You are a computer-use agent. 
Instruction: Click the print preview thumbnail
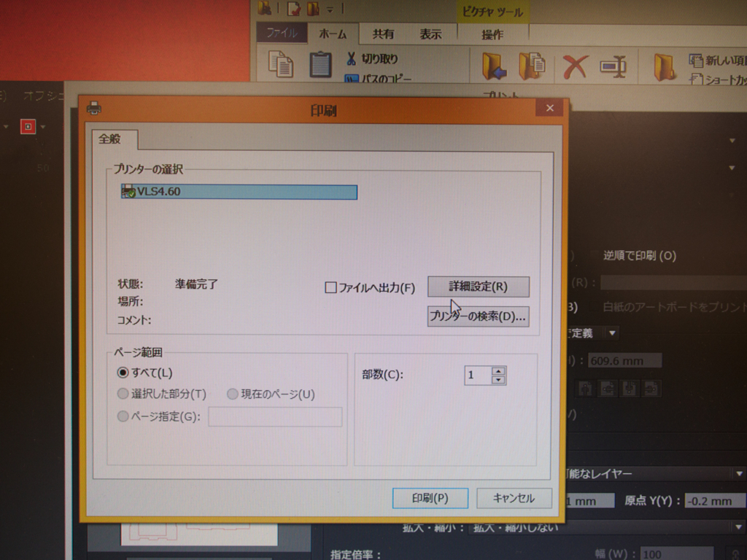point(199,534)
